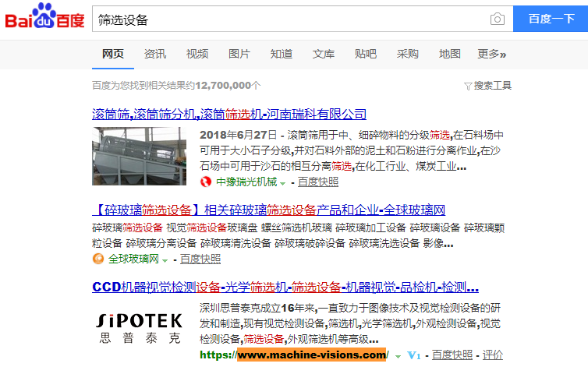
Task: Click the search tools filter icon
Action: [468, 86]
